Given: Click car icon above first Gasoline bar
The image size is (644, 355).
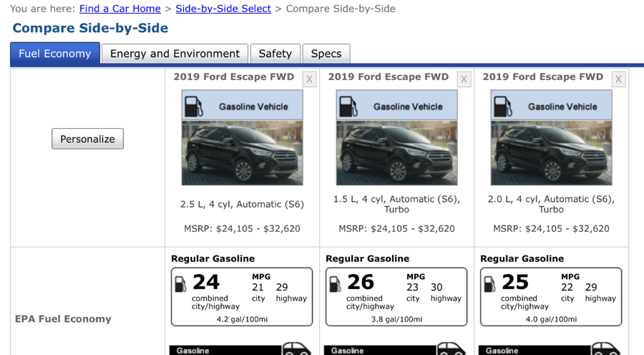Looking at the screenshot, I should pyautogui.click(x=296, y=349).
